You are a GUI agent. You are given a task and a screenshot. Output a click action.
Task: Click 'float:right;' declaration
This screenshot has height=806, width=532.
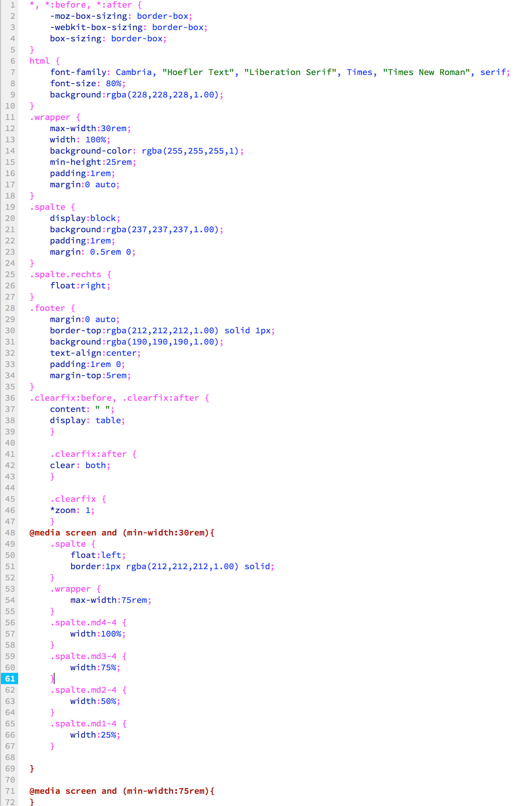[80, 286]
